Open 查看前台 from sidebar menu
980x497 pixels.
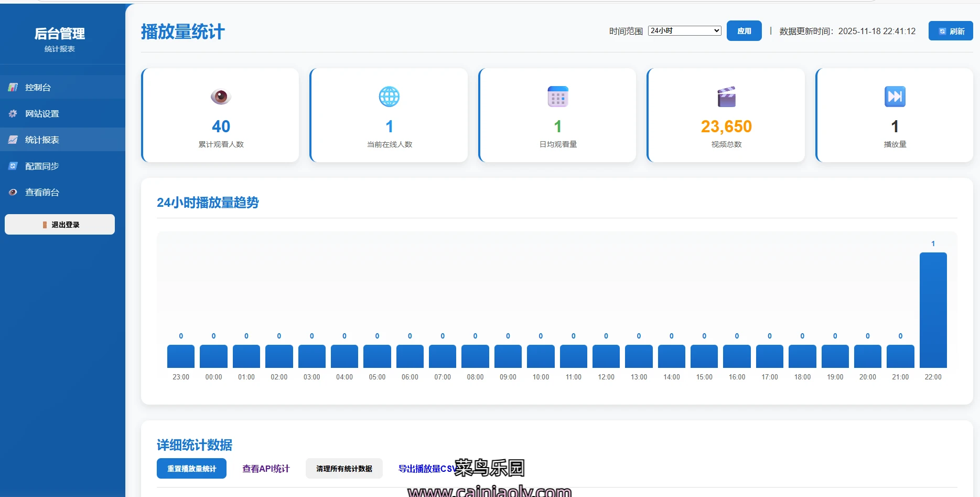coord(42,192)
